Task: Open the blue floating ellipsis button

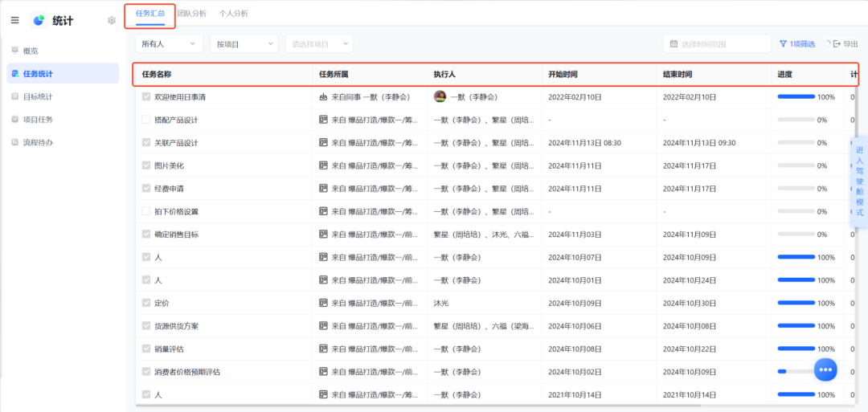Action: 825,369
